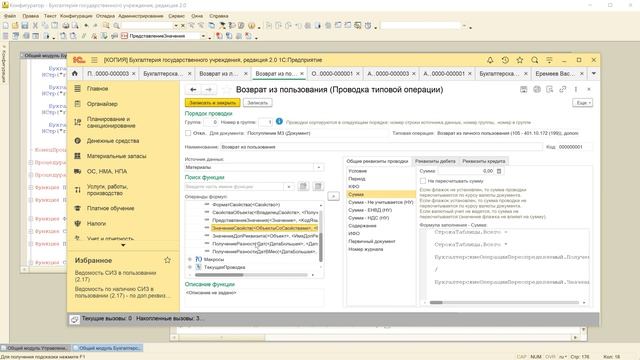
Task: Switch to Реквизиты кредита tab
Action: coord(484,161)
